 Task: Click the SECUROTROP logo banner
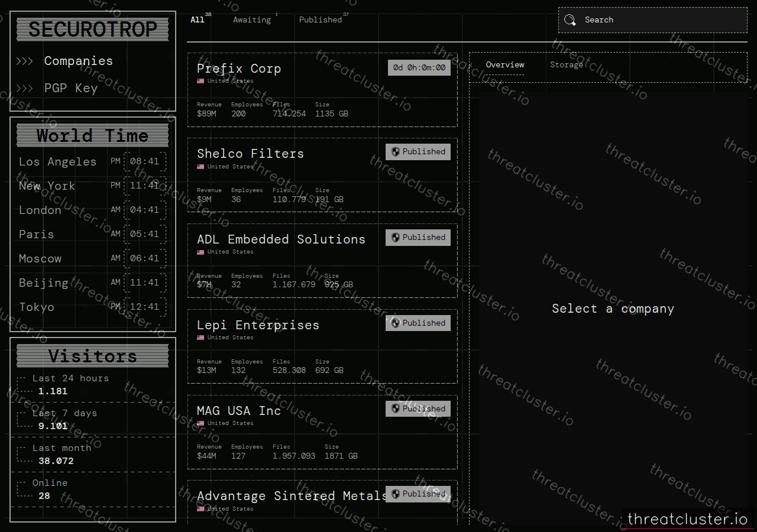pos(93,30)
